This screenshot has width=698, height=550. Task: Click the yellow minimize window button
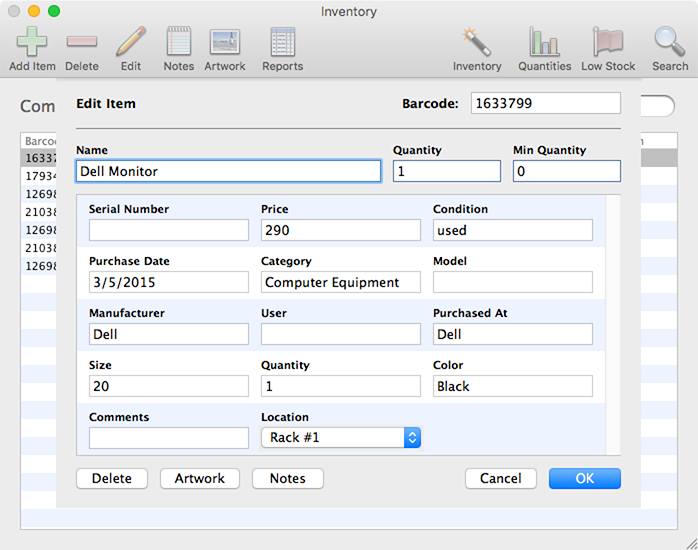point(34,11)
